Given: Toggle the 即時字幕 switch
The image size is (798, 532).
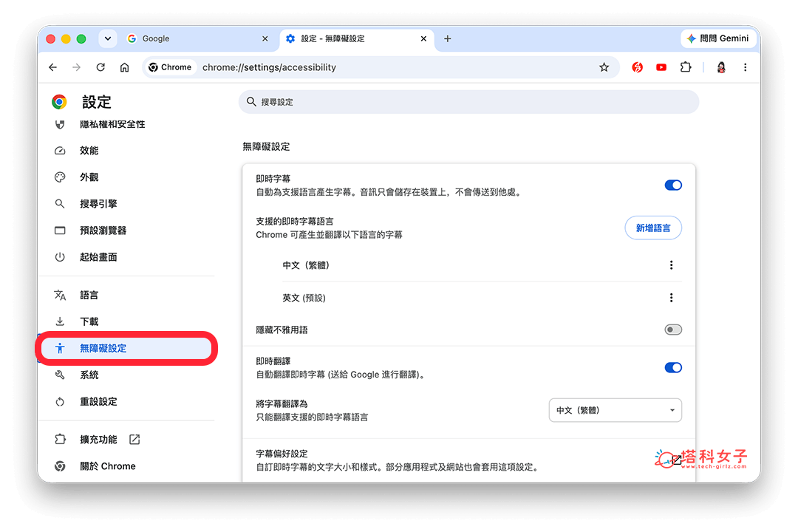Looking at the screenshot, I should point(673,185).
